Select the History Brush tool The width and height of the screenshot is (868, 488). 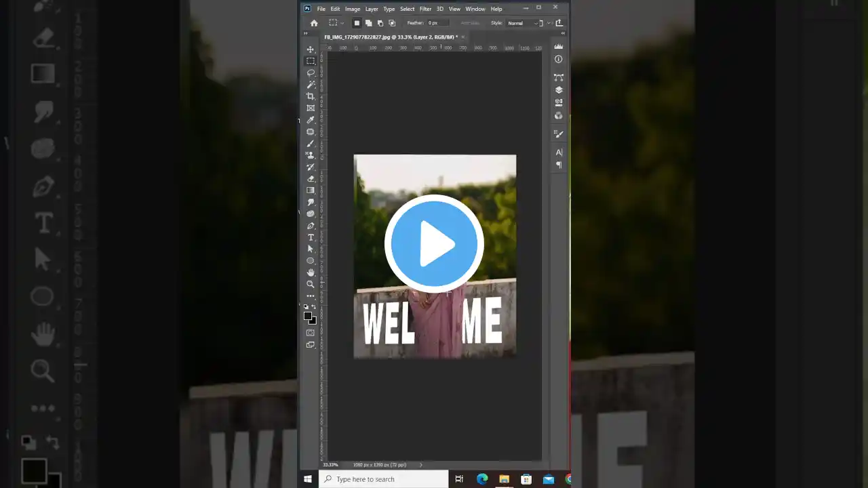click(311, 167)
